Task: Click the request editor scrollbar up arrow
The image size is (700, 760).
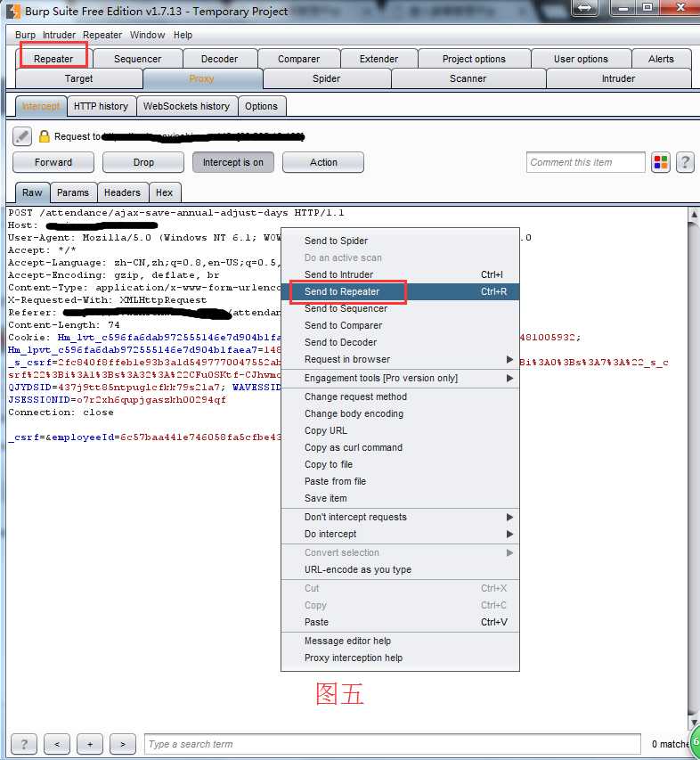Action: pyautogui.click(x=694, y=214)
